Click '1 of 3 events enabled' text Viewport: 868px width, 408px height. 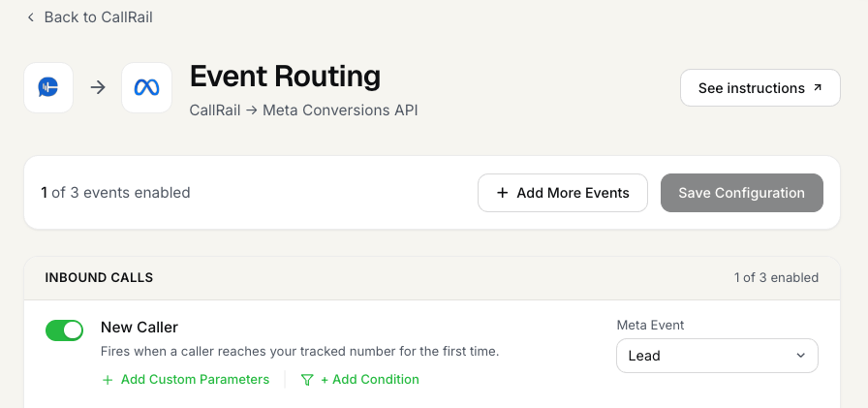pos(115,193)
